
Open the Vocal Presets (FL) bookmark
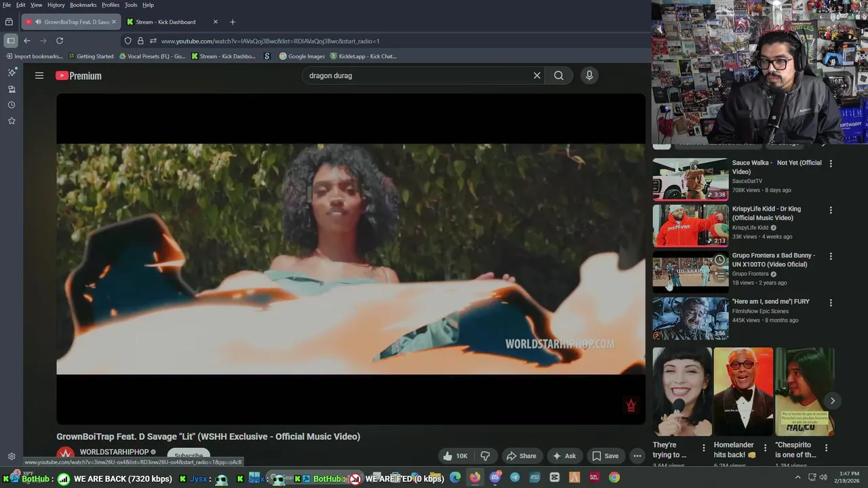152,56
